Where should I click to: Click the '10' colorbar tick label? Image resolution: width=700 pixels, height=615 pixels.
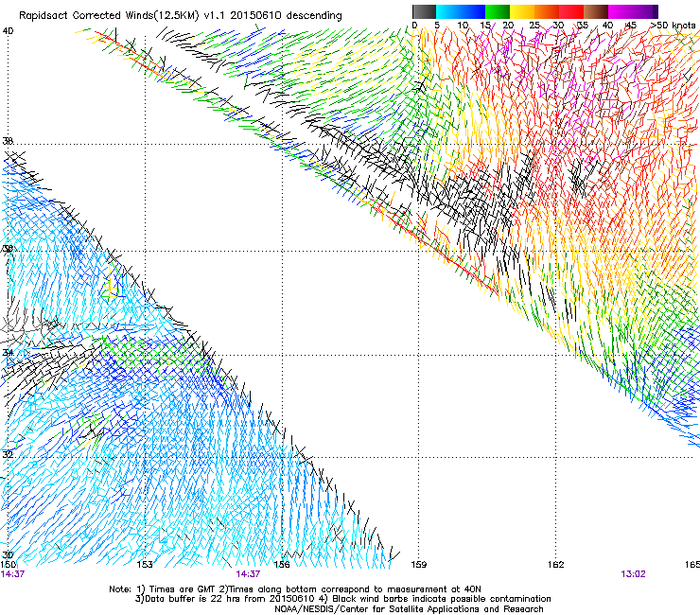click(463, 26)
